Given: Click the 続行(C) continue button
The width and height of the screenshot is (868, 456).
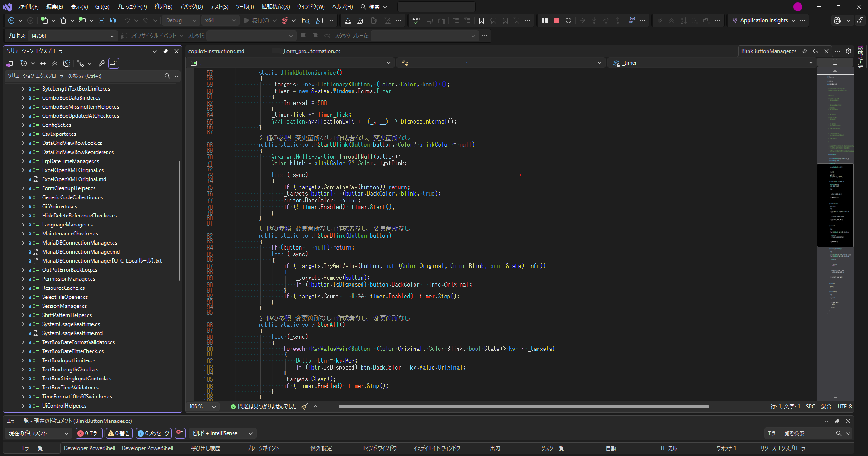Looking at the screenshot, I should point(257,20).
